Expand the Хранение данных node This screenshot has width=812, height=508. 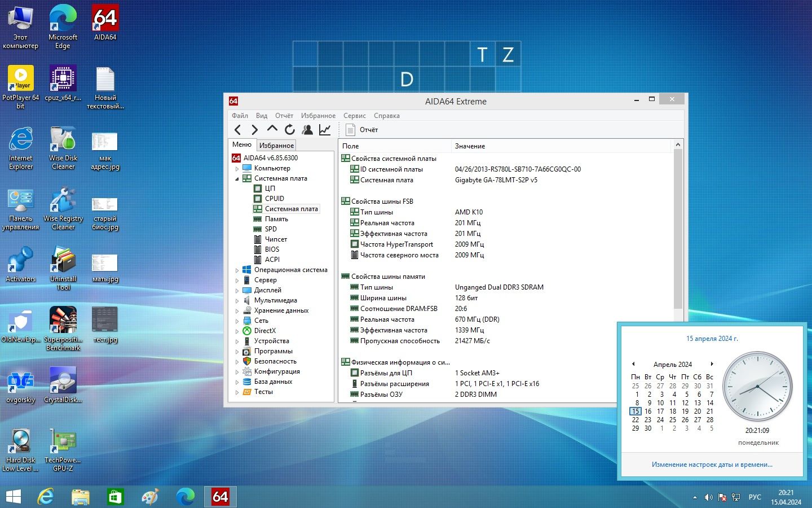(x=237, y=310)
